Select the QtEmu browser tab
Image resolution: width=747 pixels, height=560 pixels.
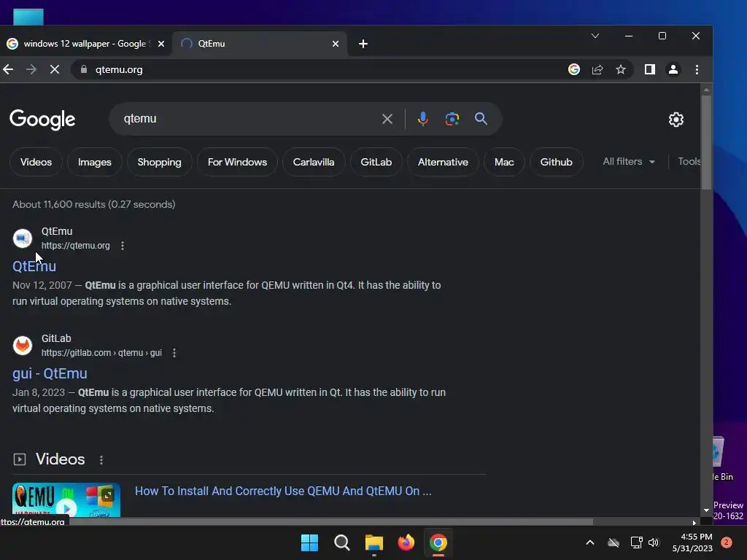pyautogui.click(x=260, y=44)
